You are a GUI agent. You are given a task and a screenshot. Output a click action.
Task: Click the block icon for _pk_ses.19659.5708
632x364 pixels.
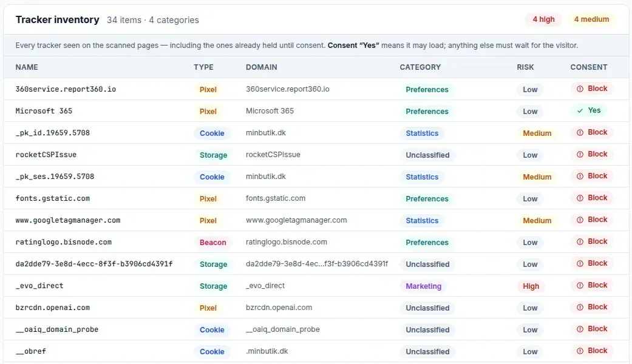click(x=580, y=176)
